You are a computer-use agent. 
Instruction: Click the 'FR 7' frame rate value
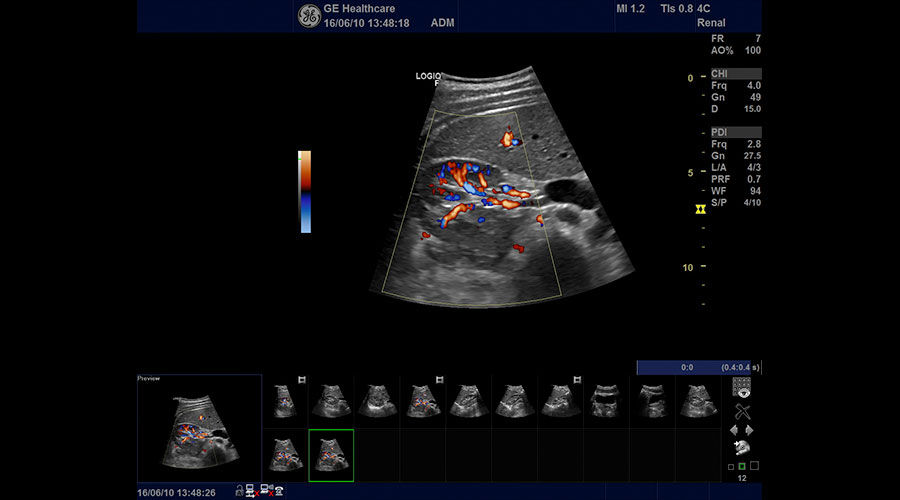[736, 38]
